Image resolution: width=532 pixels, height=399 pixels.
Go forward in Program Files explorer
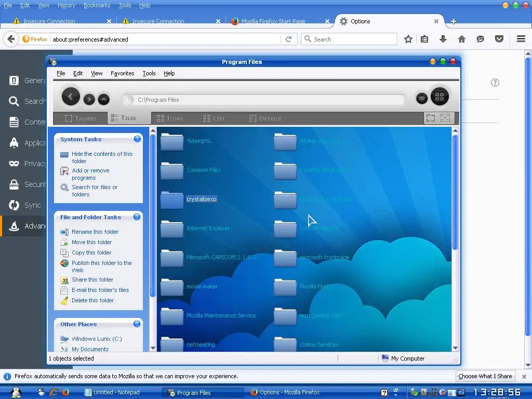(89, 99)
